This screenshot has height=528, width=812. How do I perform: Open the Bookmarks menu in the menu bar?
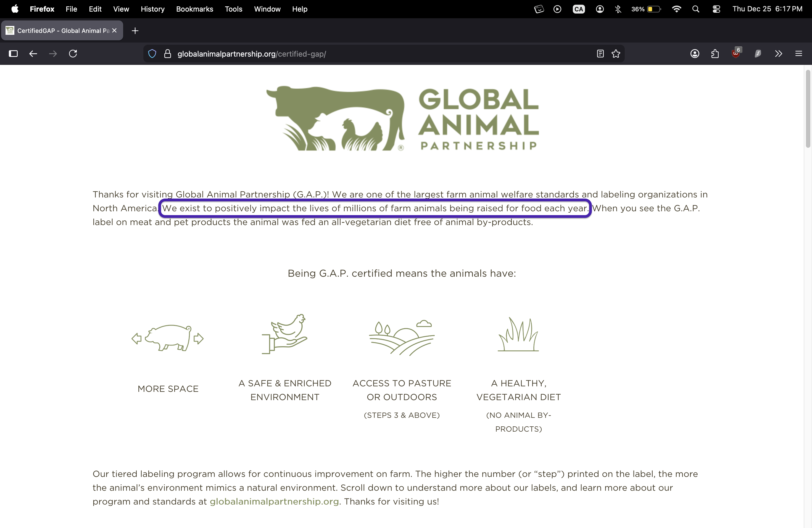click(x=194, y=9)
